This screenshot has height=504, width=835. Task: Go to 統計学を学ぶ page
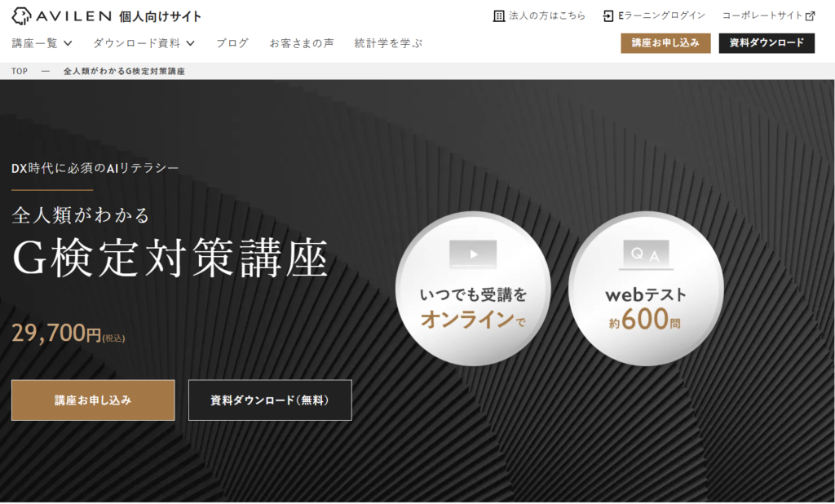388,43
